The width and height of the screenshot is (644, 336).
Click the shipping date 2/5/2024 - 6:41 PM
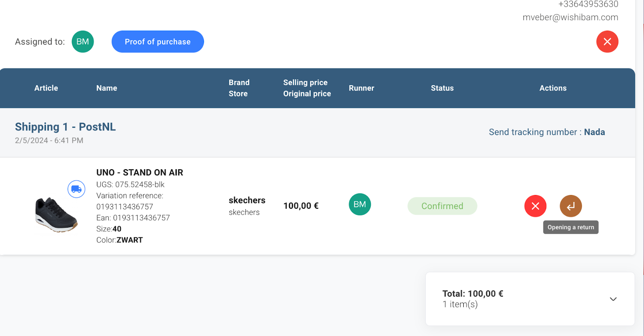[x=49, y=141]
